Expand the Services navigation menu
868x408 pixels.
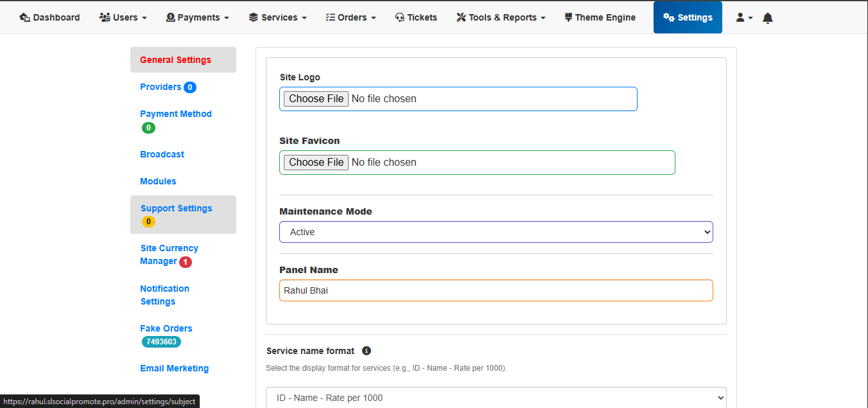point(277,18)
